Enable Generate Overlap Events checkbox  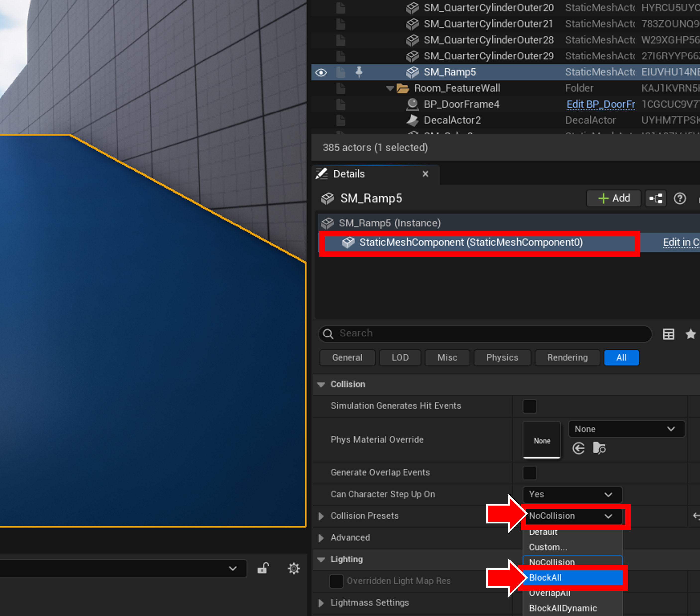point(529,473)
